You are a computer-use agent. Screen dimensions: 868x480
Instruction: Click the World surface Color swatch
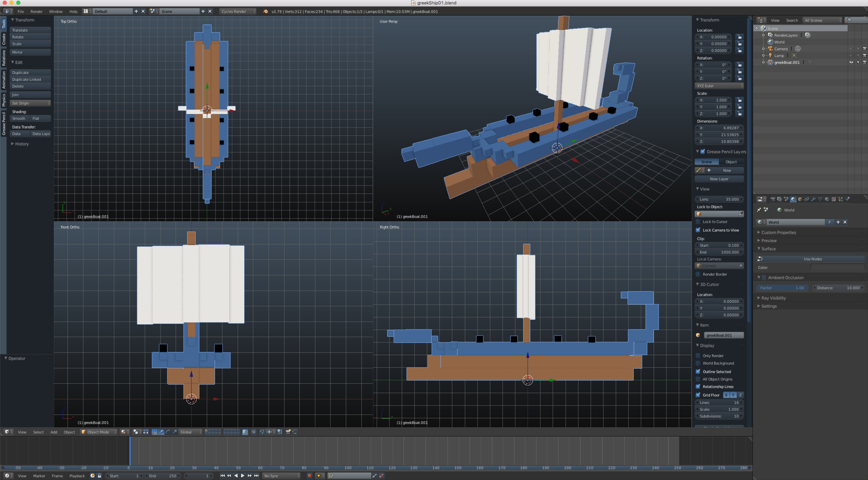pos(837,268)
